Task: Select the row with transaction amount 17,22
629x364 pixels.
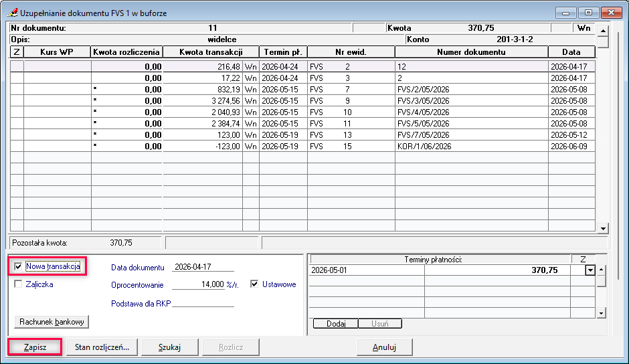Action: click(302, 78)
